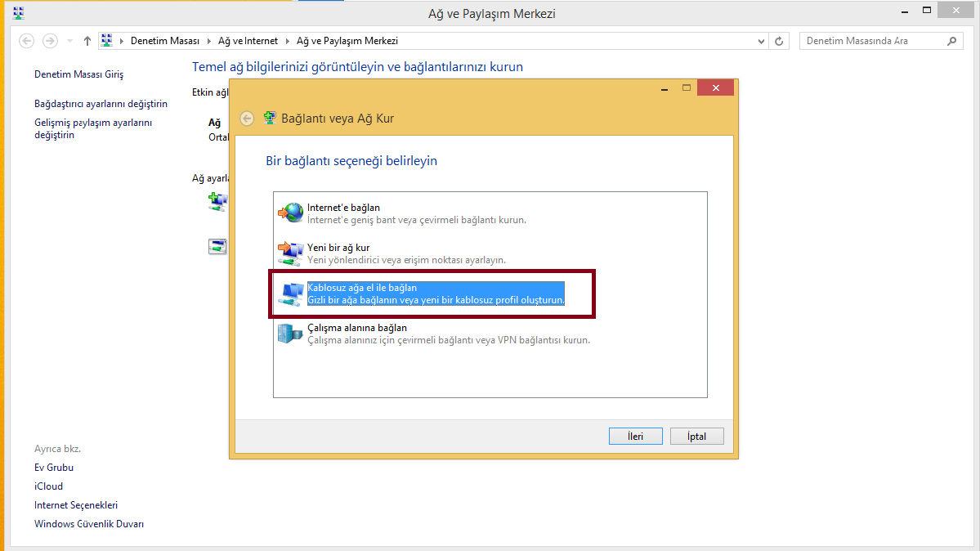Open the Windows Güvenlik Duvarı link
Screen dimensions: 980x551
(89, 524)
